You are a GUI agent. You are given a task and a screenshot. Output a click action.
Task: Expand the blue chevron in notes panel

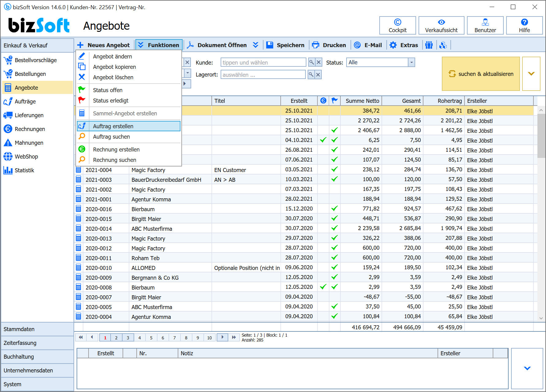(527, 368)
